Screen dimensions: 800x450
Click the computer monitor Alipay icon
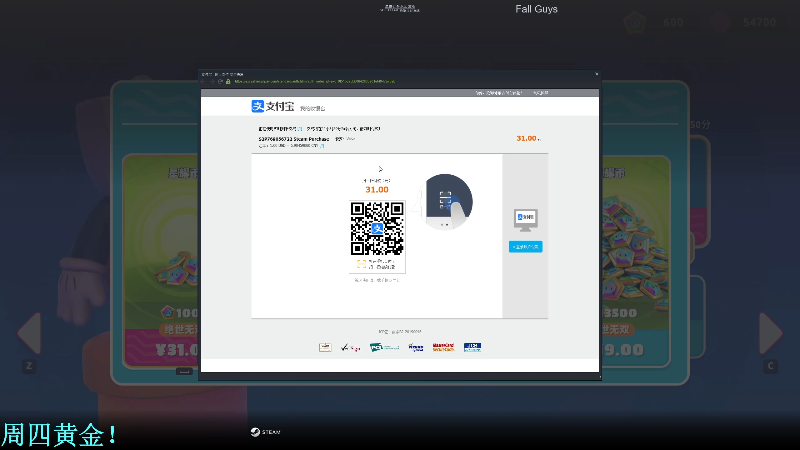coord(526,220)
